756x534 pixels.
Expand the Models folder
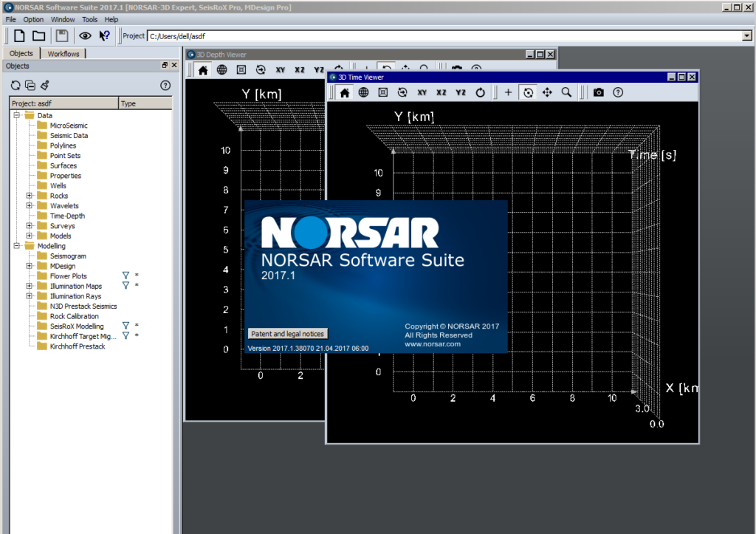(x=30, y=236)
